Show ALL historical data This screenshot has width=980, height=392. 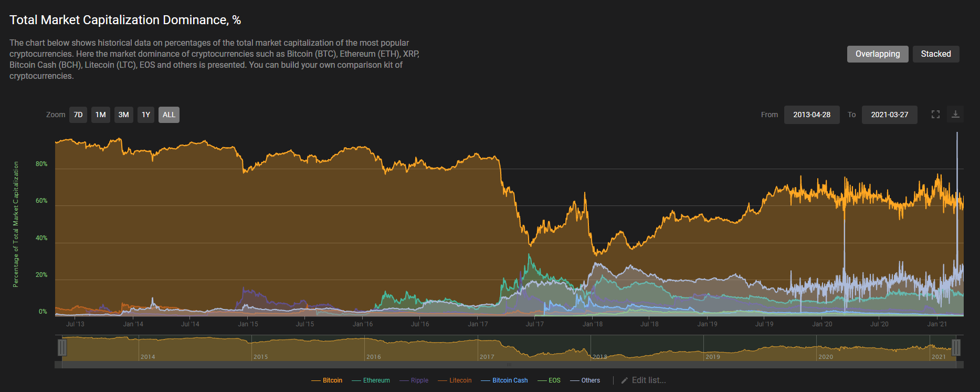[x=168, y=115]
